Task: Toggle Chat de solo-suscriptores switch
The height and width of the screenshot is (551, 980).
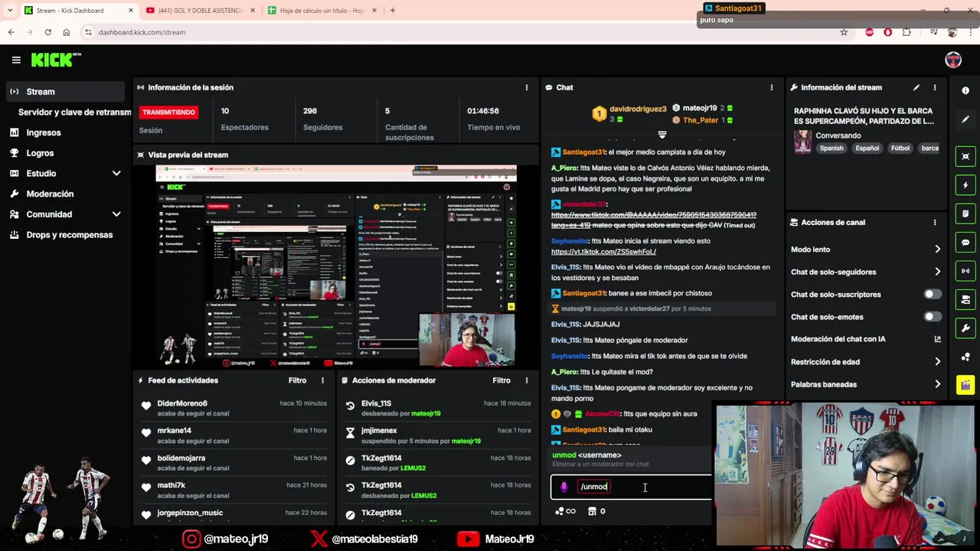Action: pyautogui.click(x=932, y=294)
